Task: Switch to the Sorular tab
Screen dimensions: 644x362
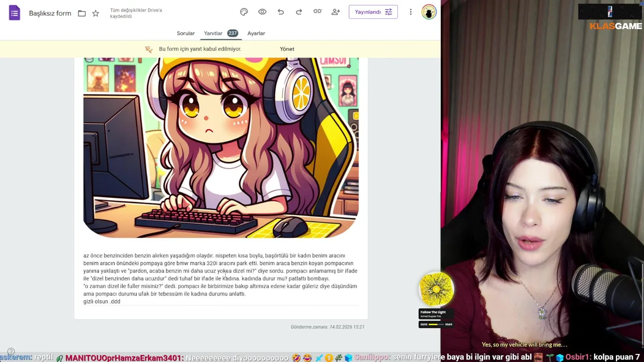Action: click(x=186, y=33)
